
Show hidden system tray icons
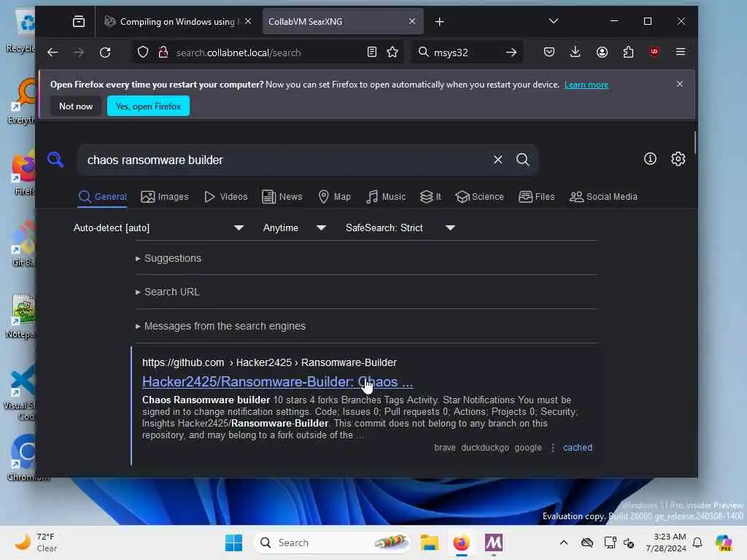[564, 542]
